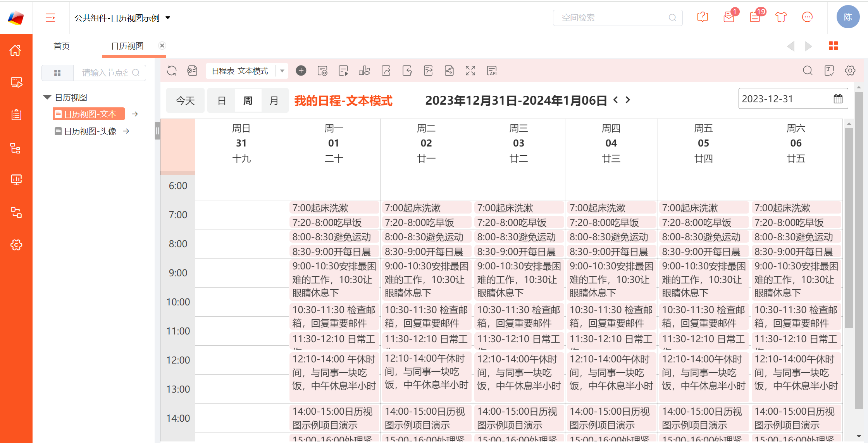Open the screen-share icon in left sidebar

click(x=16, y=83)
